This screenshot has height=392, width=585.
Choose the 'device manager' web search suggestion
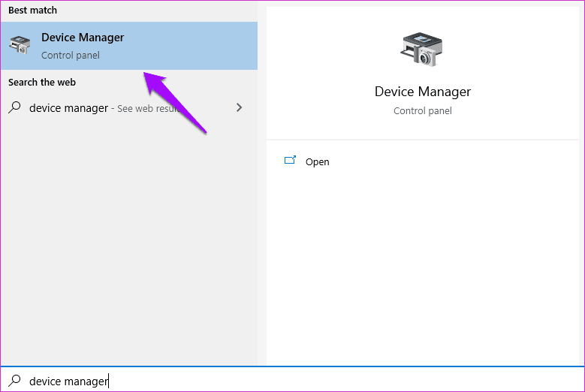(128, 108)
